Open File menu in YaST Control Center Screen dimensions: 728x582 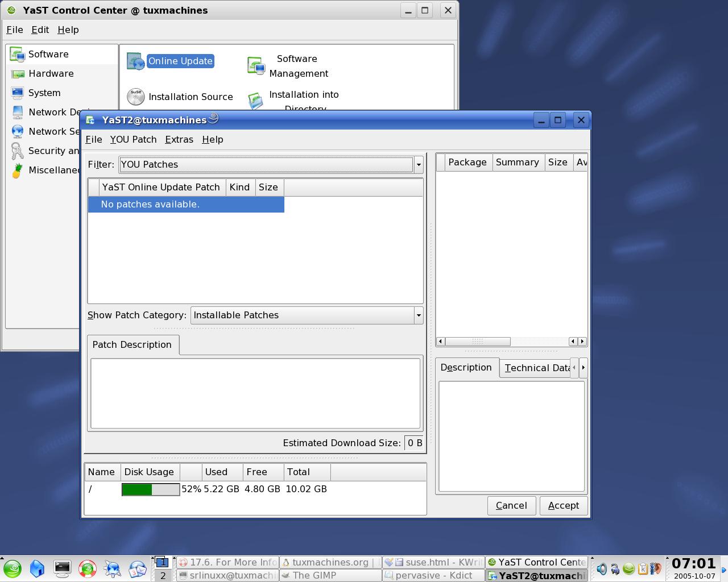(15, 30)
